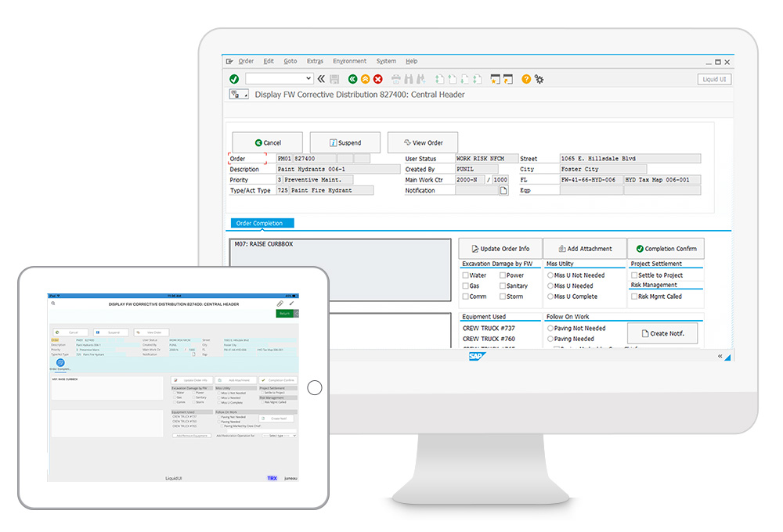
Task: Select Miss U Not Needed radio option
Action: [550, 275]
